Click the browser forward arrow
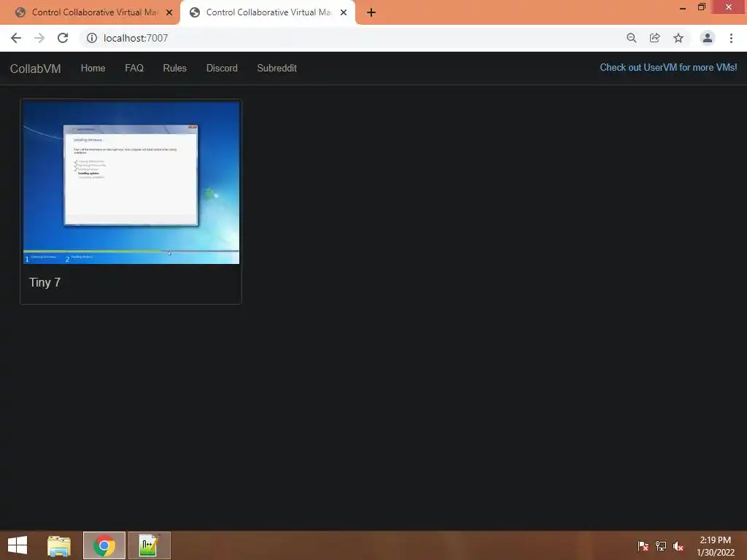 coord(39,38)
